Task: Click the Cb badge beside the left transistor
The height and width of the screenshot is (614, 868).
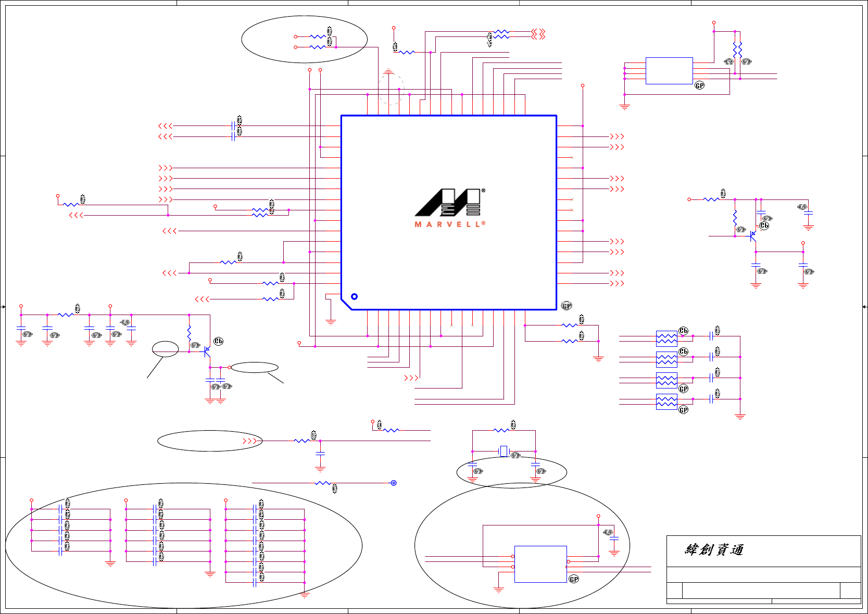Action: coord(219,341)
